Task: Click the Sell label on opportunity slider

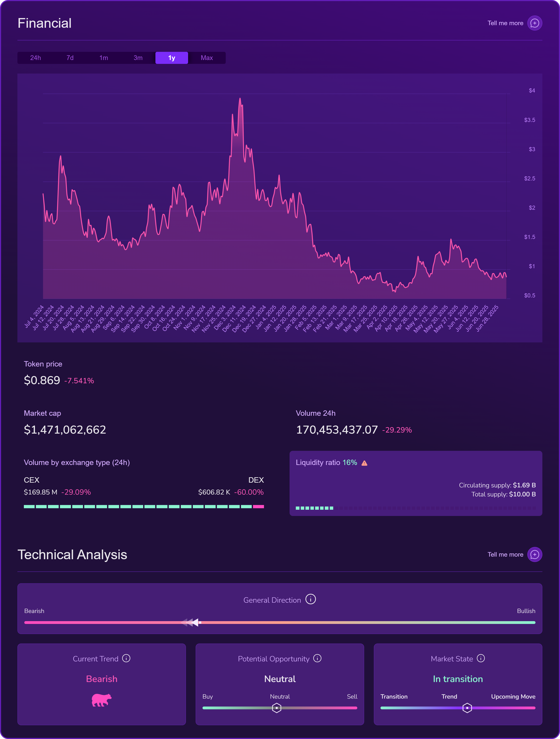Action: tap(352, 697)
